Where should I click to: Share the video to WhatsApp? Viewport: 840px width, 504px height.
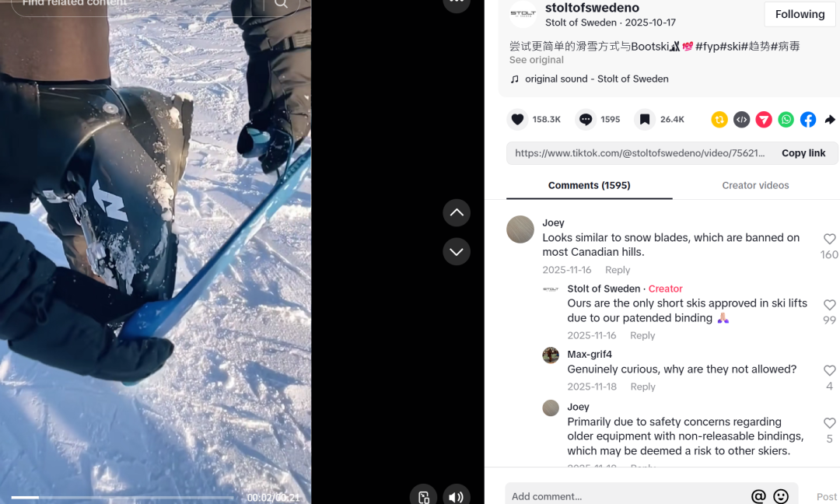[x=786, y=119]
